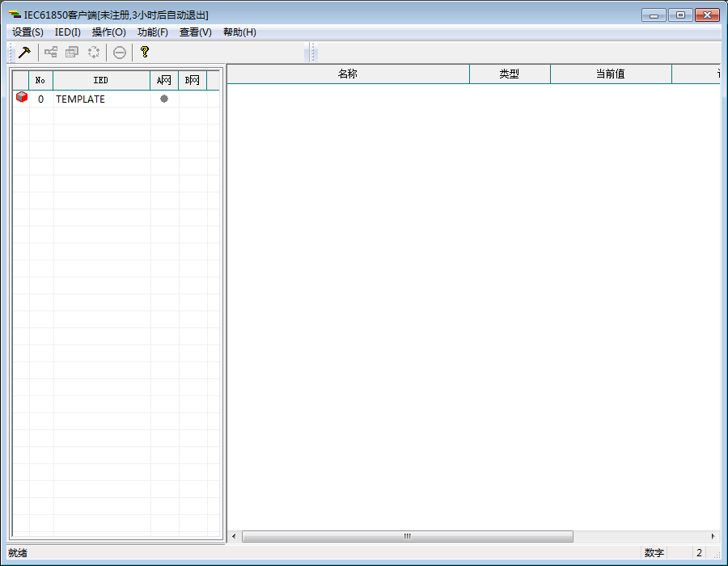Click the IED column header
Image resolution: width=728 pixels, height=566 pixels.
pyautogui.click(x=101, y=80)
